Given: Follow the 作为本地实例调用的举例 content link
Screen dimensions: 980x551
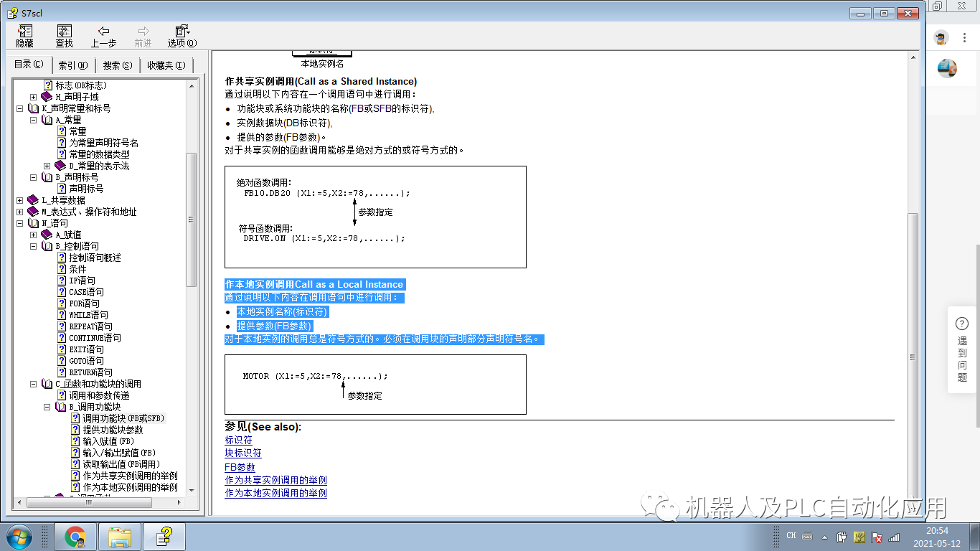Looking at the screenshot, I should coord(275,494).
